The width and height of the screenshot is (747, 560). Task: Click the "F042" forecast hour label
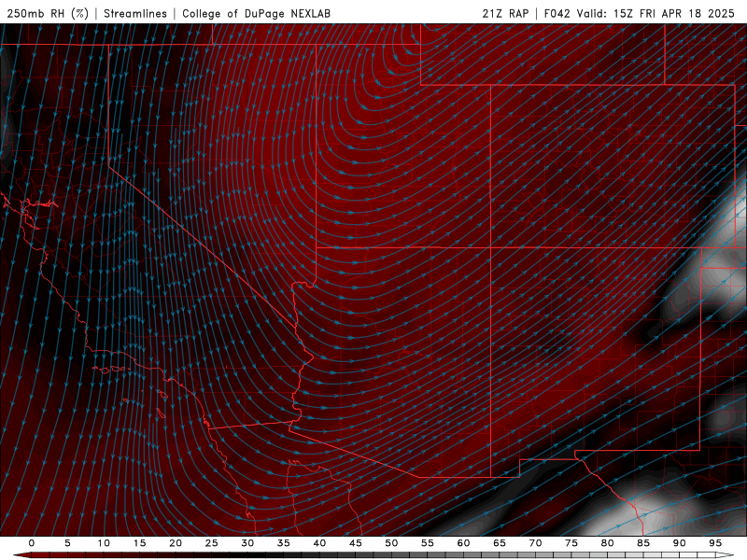557,13
